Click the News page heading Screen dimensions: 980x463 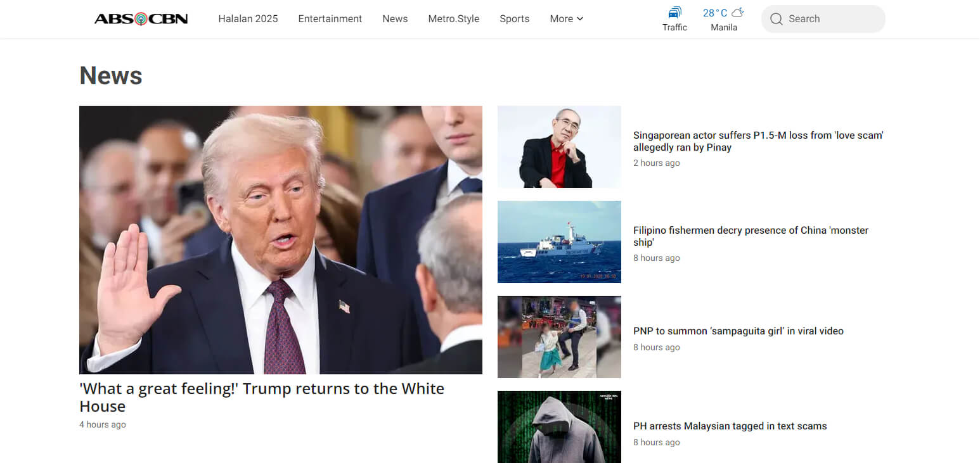pyautogui.click(x=111, y=75)
